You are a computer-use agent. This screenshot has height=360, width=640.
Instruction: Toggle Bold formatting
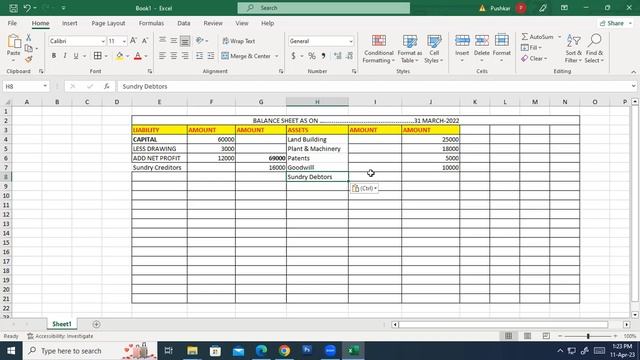(54, 56)
